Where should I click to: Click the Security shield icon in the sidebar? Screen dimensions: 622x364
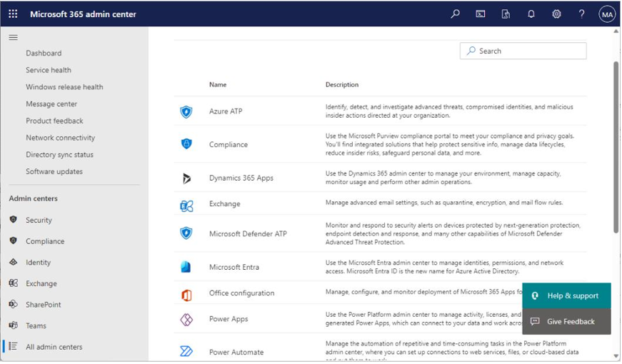(x=13, y=219)
